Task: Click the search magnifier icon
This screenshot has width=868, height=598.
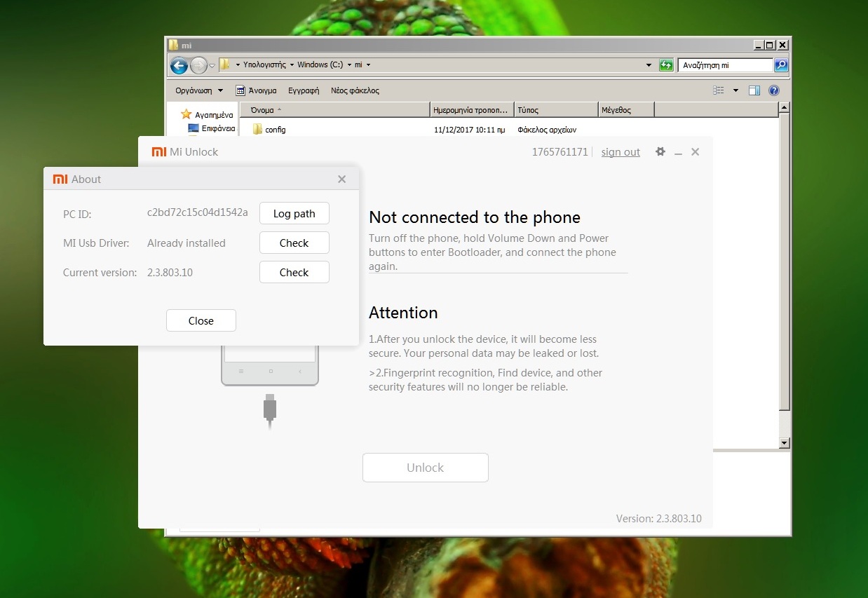Action: point(780,65)
